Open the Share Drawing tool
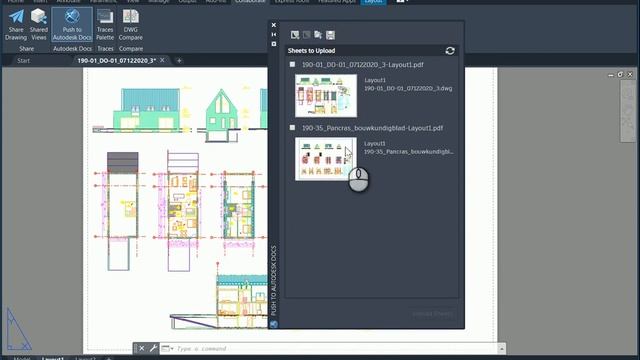Image resolution: width=640 pixels, height=360 pixels. (16, 24)
